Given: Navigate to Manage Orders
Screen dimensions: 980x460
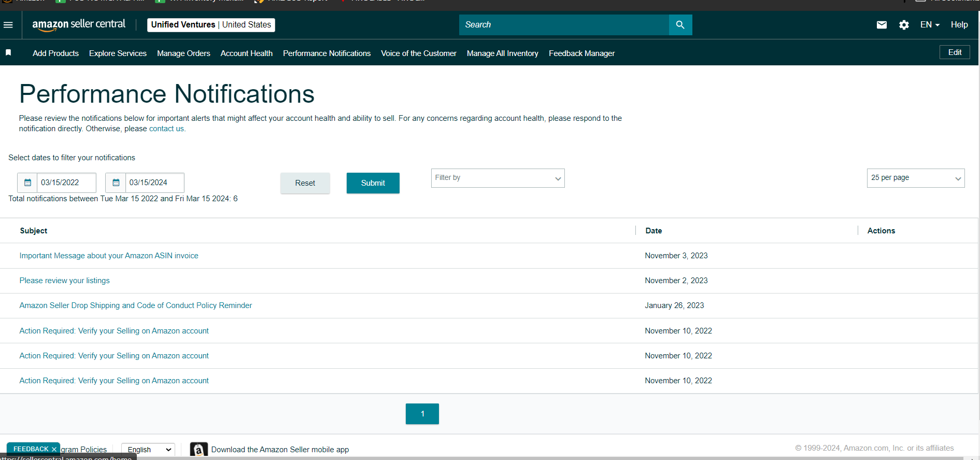Looking at the screenshot, I should pos(183,53).
